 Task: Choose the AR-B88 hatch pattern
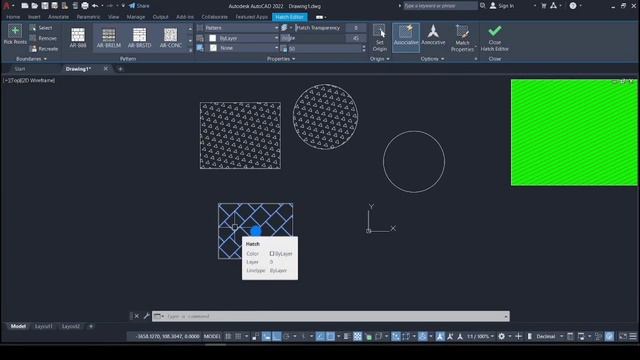click(x=78, y=37)
